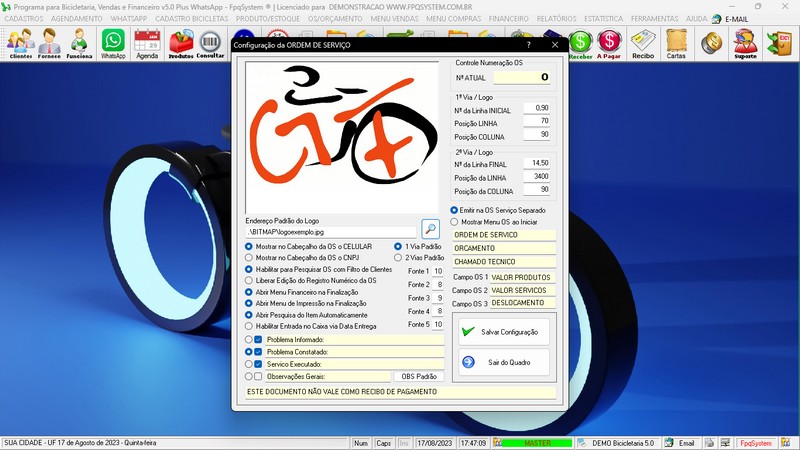Edit the ORDEM DE SERVICO title field

tap(504, 235)
